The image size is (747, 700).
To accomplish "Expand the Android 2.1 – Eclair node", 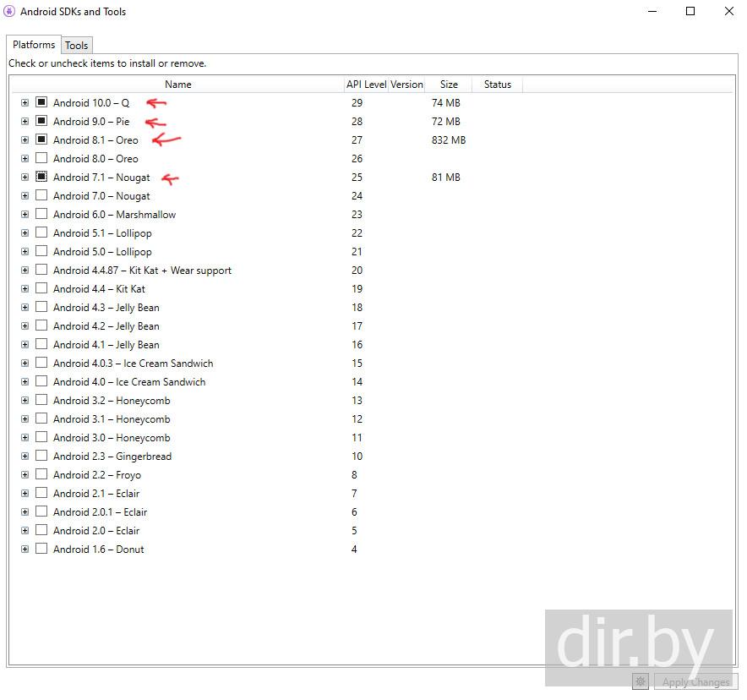I will (x=25, y=493).
